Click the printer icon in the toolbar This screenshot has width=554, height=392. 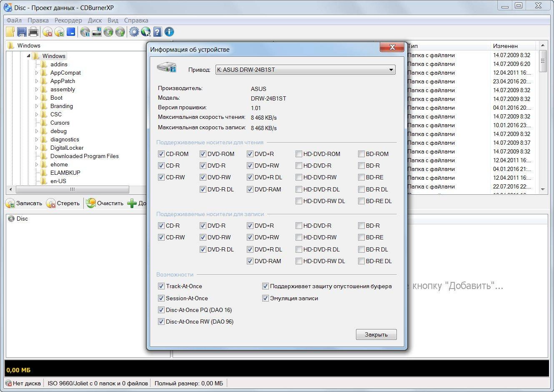click(33, 32)
